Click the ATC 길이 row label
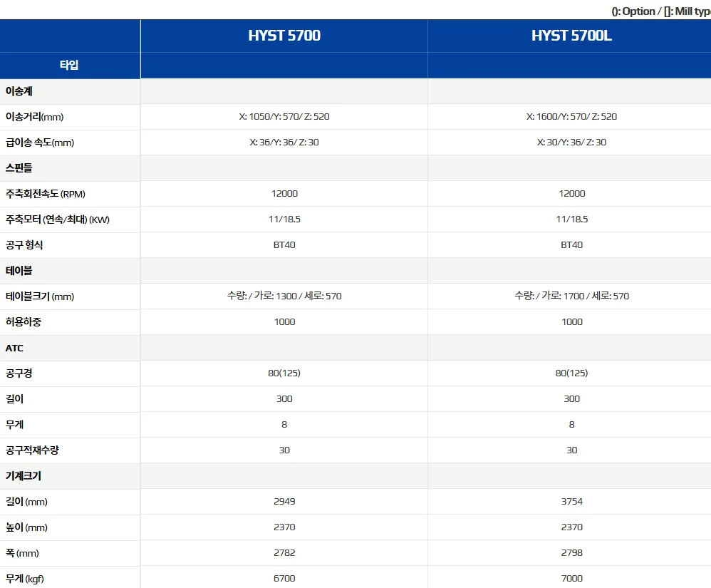The height and width of the screenshot is (588, 711). (14, 399)
